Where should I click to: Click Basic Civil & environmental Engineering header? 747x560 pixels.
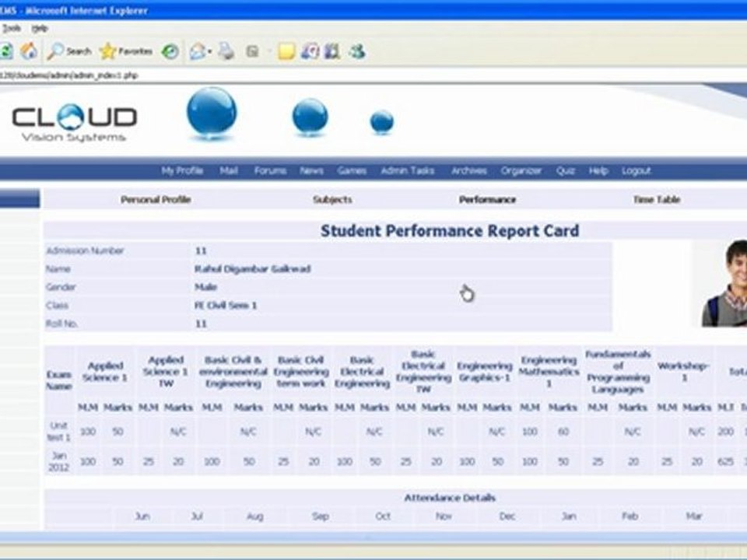pyautogui.click(x=233, y=372)
